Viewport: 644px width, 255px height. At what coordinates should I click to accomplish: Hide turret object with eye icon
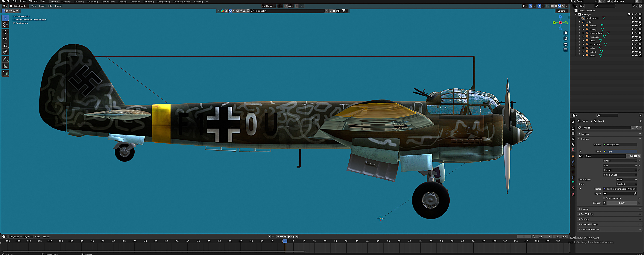coord(636,56)
